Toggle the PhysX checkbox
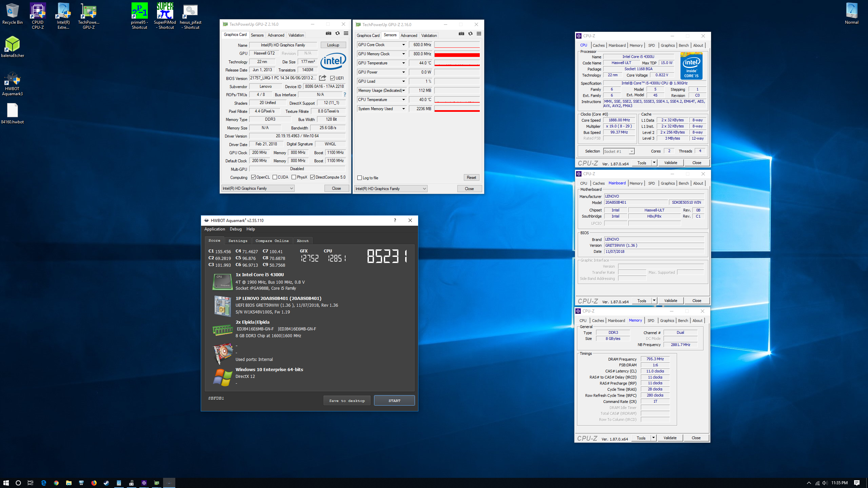Image resolution: width=868 pixels, height=488 pixels. click(294, 177)
